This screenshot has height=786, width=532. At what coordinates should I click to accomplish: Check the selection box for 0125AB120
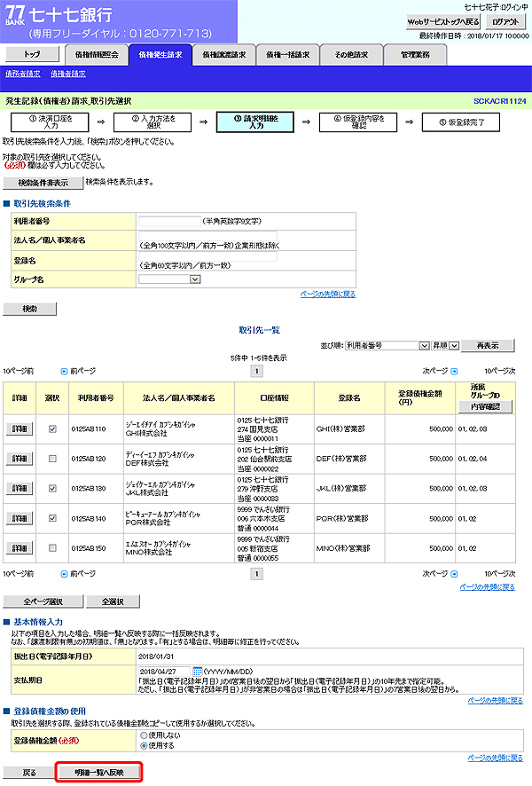[52, 459]
